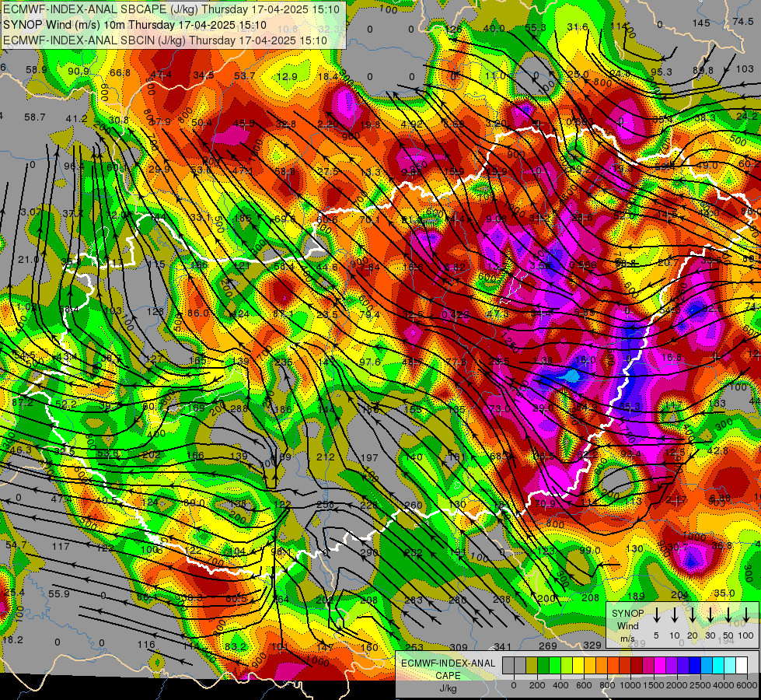Click the 4000 tick label in CAPE legend
The width and height of the screenshot is (761, 700).
click(x=724, y=685)
